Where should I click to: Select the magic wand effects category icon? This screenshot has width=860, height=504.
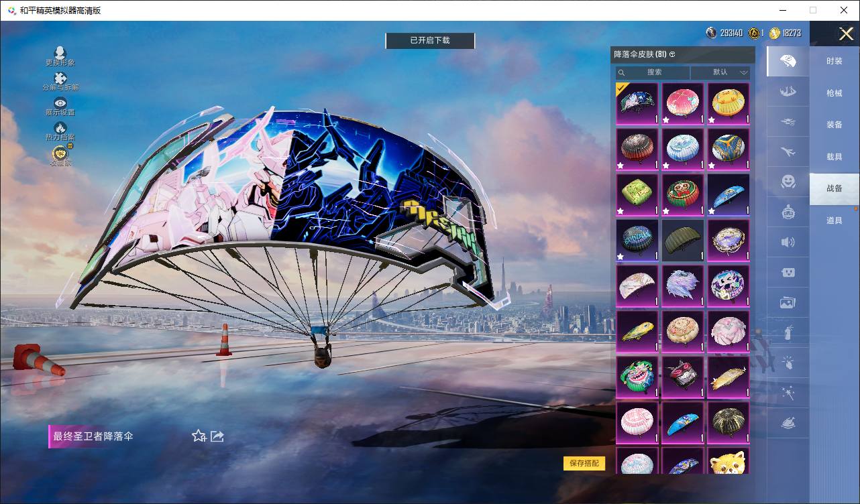coord(788,393)
